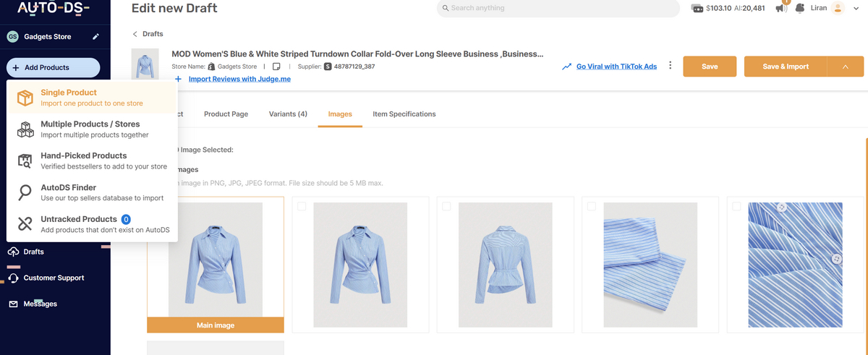This screenshot has height=355, width=868.
Task: Open the back-view shirt image
Action: (506, 265)
